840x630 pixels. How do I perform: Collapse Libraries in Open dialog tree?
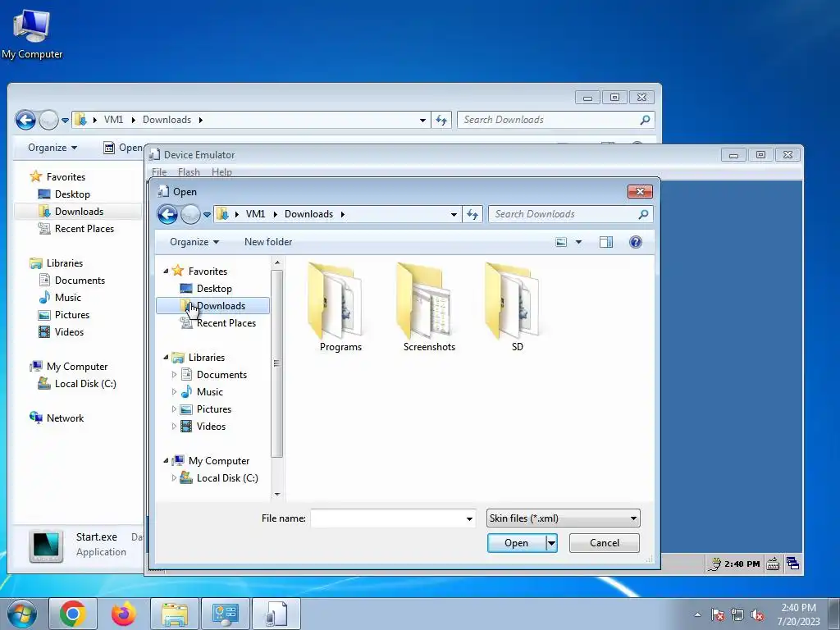point(166,358)
